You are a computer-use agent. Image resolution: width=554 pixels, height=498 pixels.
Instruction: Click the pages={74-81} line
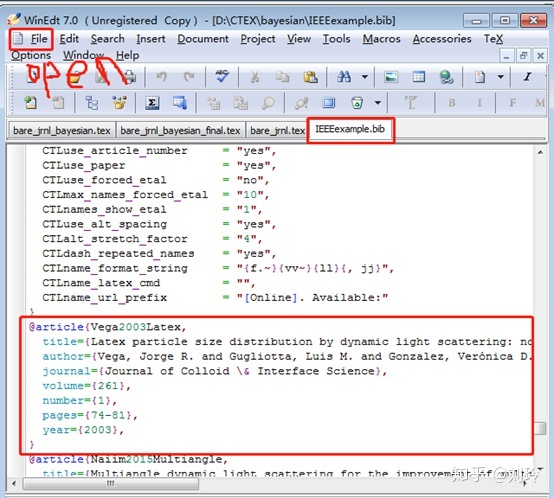[x=90, y=415]
